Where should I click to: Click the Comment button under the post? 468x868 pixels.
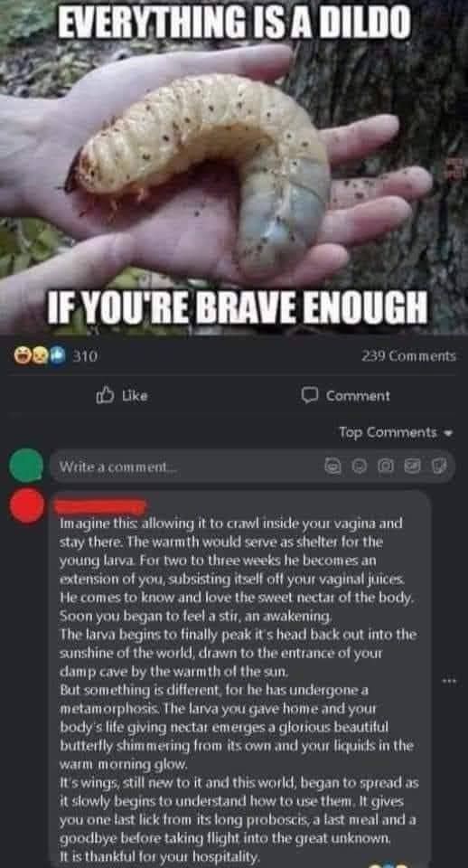point(345,396)
